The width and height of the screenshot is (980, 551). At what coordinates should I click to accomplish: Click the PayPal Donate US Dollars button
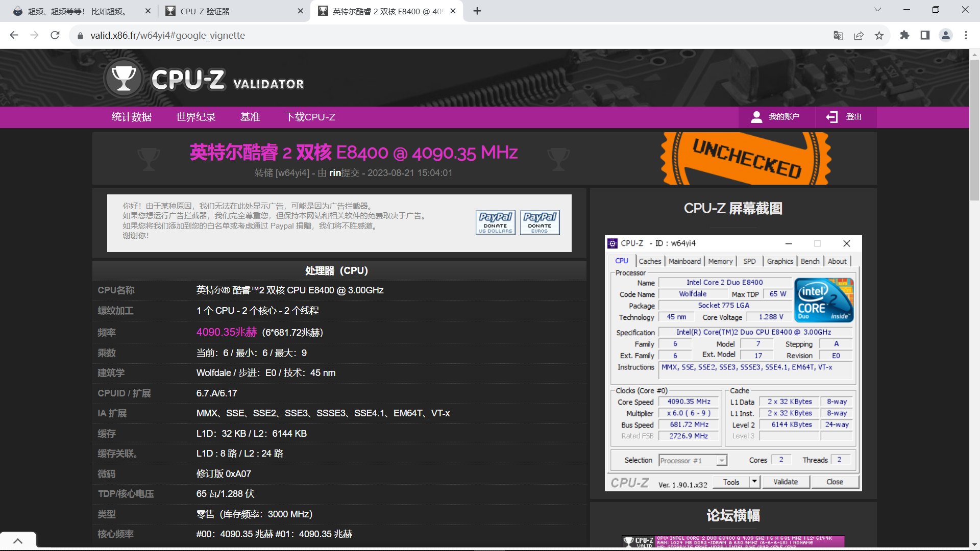click(495, 223)
